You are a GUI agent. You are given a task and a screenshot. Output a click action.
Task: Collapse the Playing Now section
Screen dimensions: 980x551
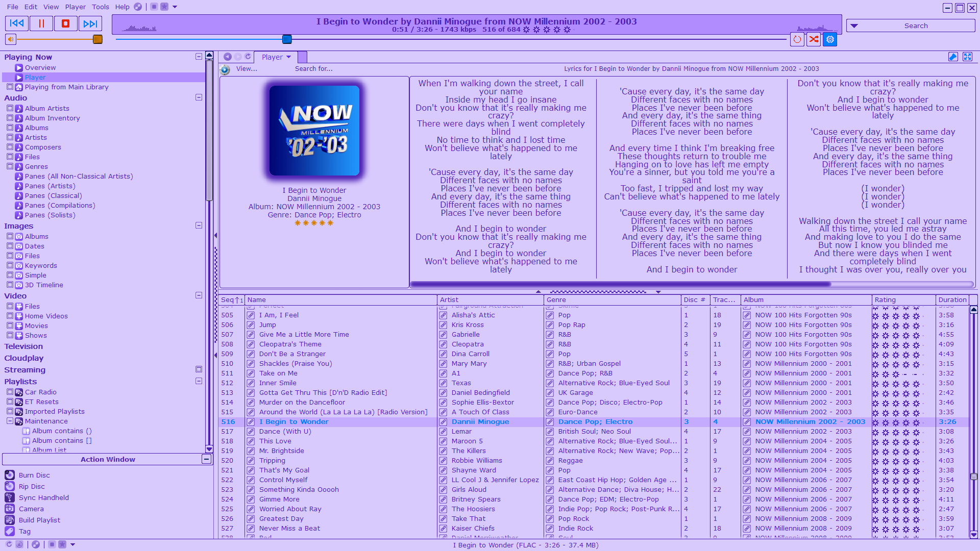(x=199, y=57)
